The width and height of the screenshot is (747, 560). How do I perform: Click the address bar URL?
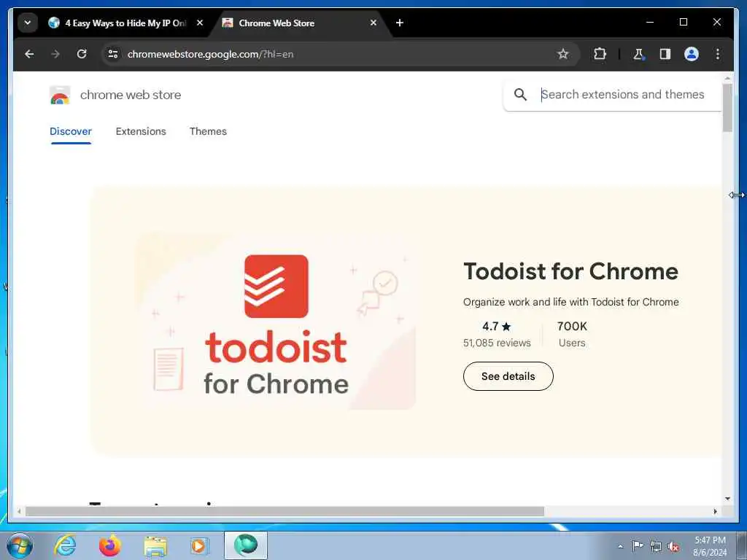tap(211, 54)
